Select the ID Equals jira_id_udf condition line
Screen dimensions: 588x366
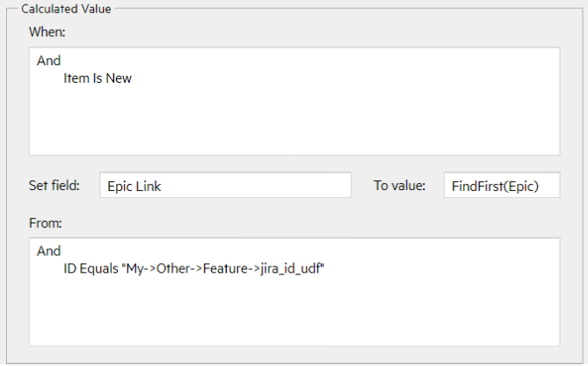[194, 268]
